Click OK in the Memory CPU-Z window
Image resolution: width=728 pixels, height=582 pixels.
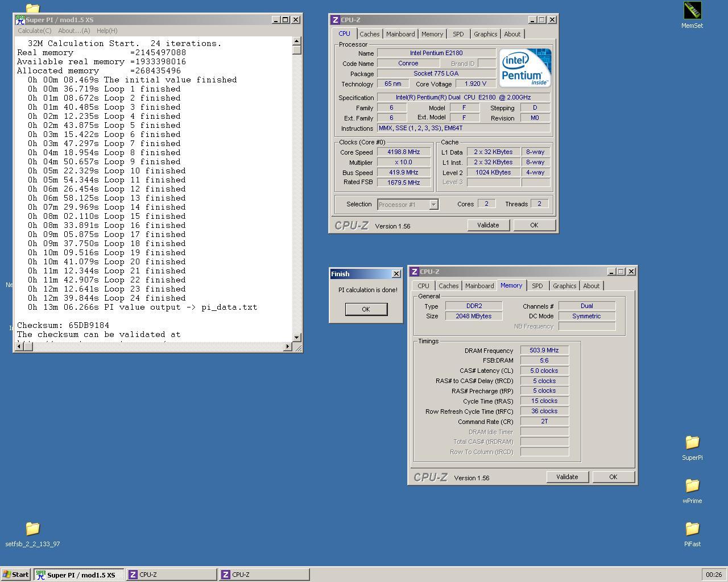pyautogui.click(x=613, y=477)
